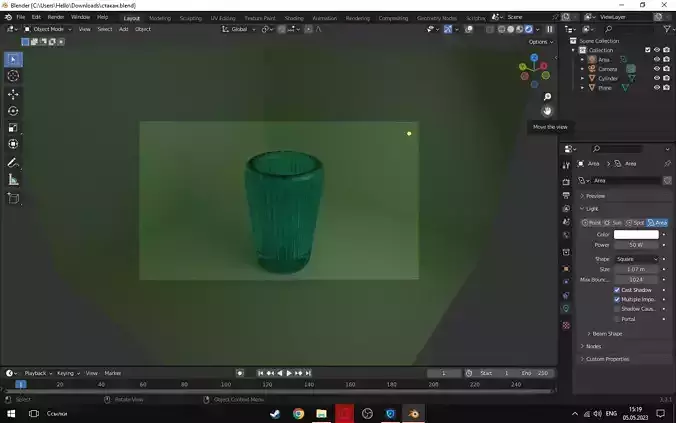Switch to solid viewport shading
676x423 pixels.
coord(510,29)
